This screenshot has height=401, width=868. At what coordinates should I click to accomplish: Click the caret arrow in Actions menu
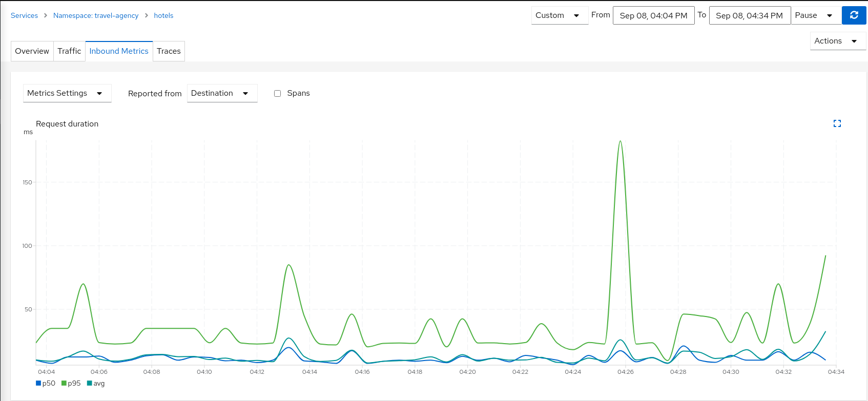tap(854, 41)
